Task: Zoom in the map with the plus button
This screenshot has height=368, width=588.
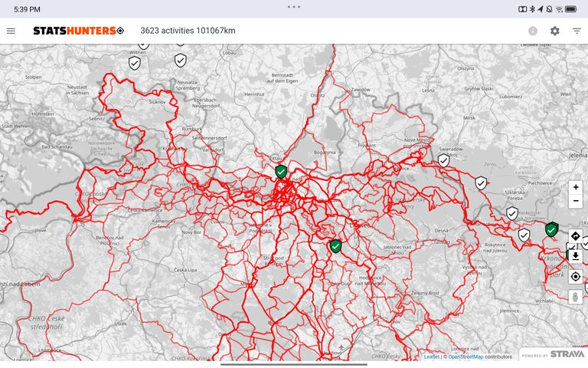Action: click(576, 187)
